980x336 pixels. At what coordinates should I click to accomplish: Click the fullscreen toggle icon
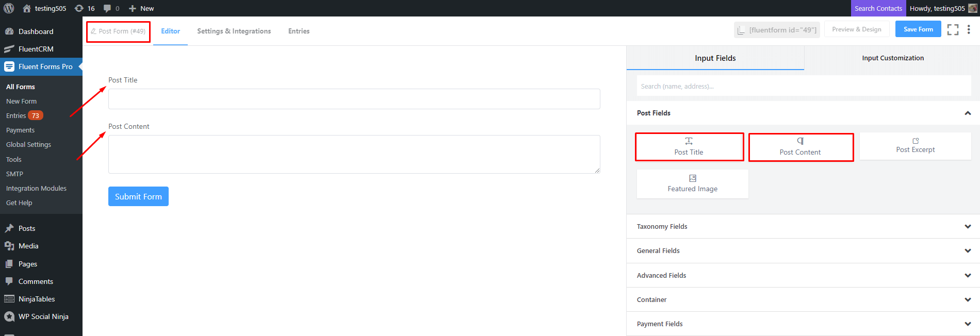(x=953, y=30)
